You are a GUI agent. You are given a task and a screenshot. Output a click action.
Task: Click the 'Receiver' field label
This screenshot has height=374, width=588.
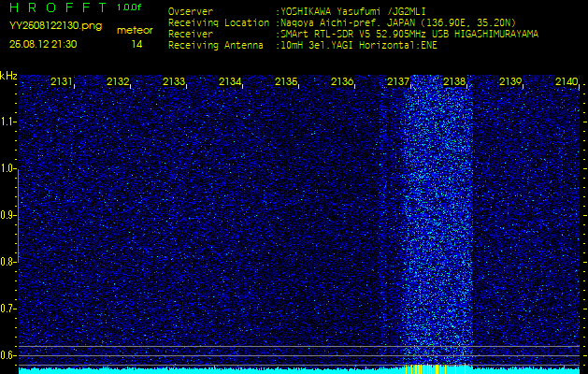click(x=191, y=35)
